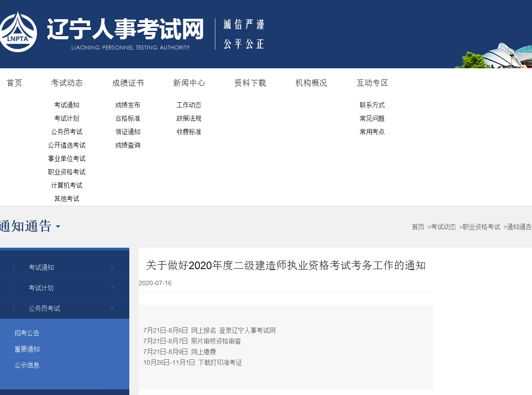This screenshot has height=395, width=532.
Task: Go to 计算机考试 submenu link
Action: click(x=67, y=185)
